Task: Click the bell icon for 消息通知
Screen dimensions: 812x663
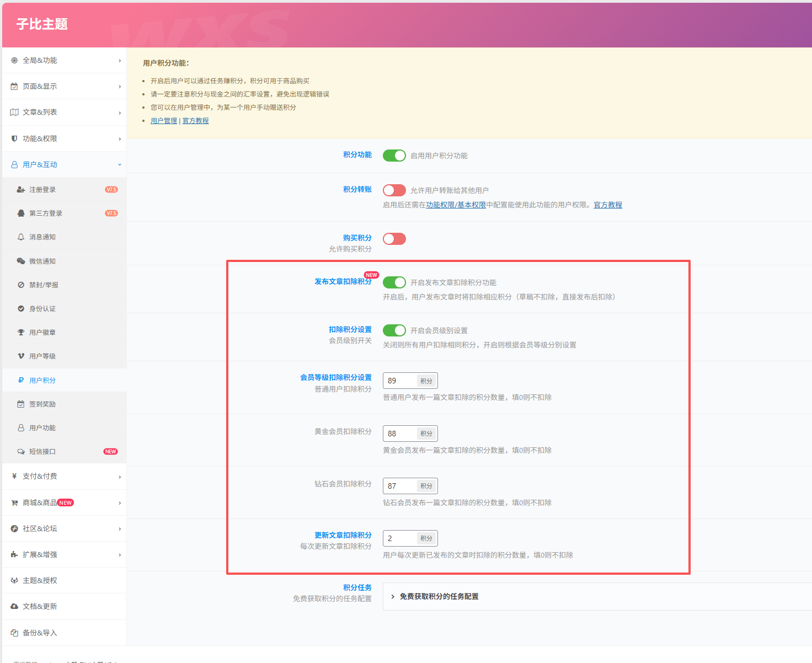Action: (21, 237)
